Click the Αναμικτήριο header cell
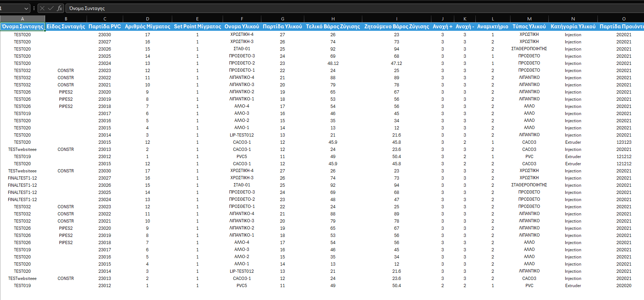The image size is (644, 300). pos(493,27)
